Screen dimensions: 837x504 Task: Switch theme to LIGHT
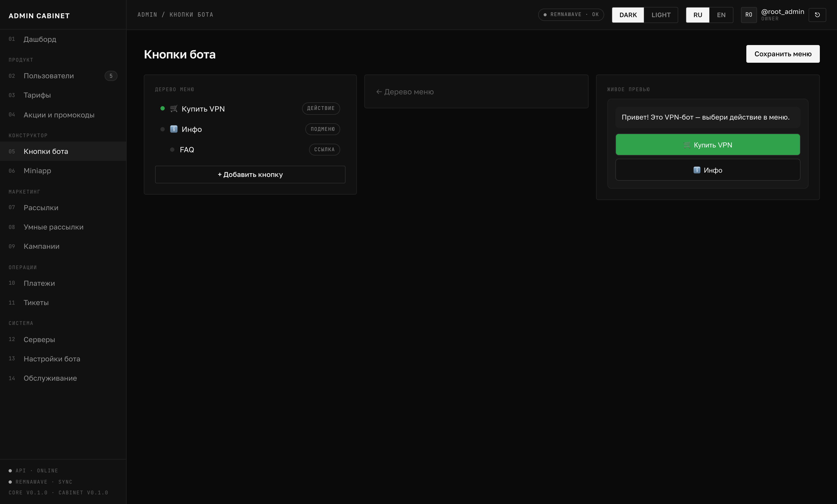click(661, 15)
